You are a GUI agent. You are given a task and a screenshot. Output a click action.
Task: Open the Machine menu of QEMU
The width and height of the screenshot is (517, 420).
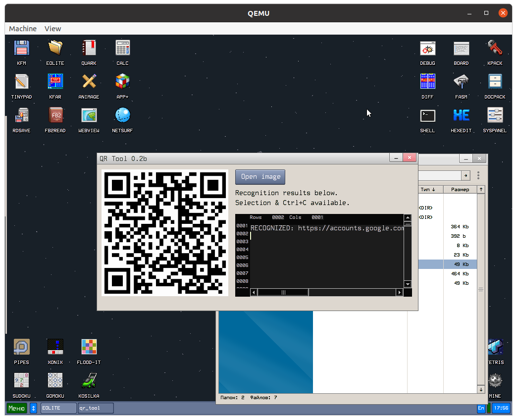point(22,28)
